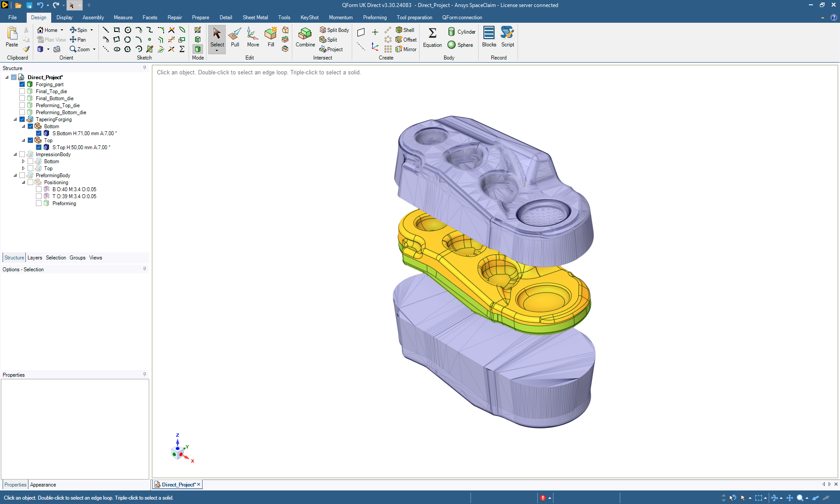This screenshot has width=840, height=504.
Task: Open the Zoom dropdown arrow
Action: (94, 49)
